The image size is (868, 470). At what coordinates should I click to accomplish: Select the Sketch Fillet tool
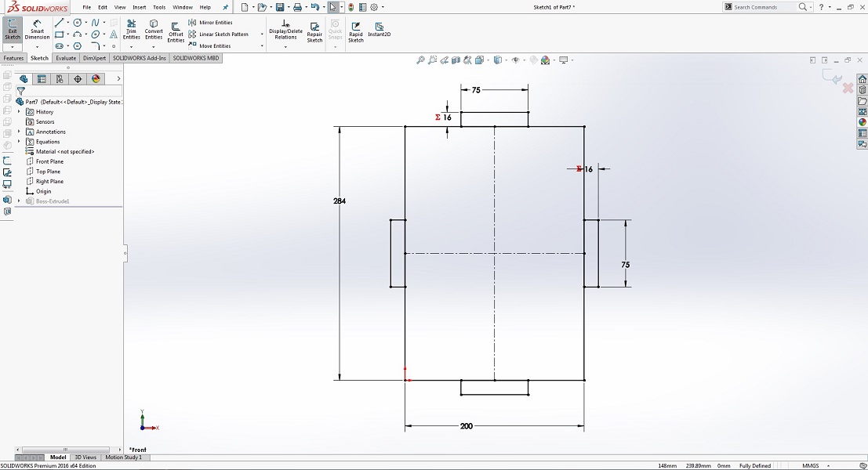coord(95,46)
